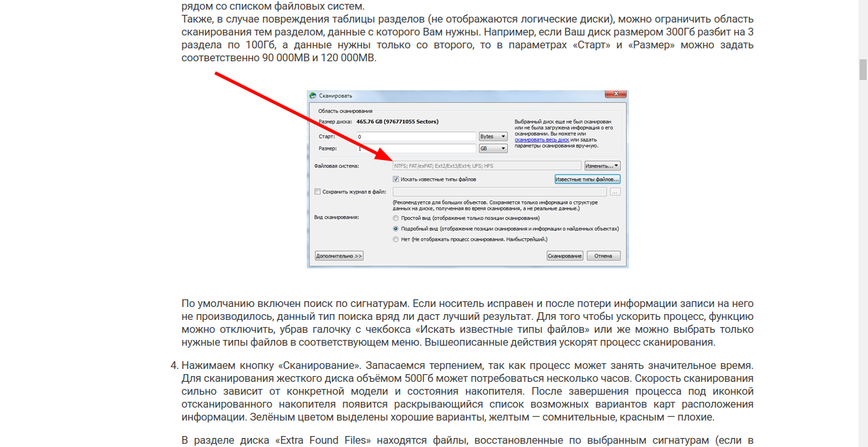Toggle 'Искать известные типы файлов' checkbox

(396, 179)
